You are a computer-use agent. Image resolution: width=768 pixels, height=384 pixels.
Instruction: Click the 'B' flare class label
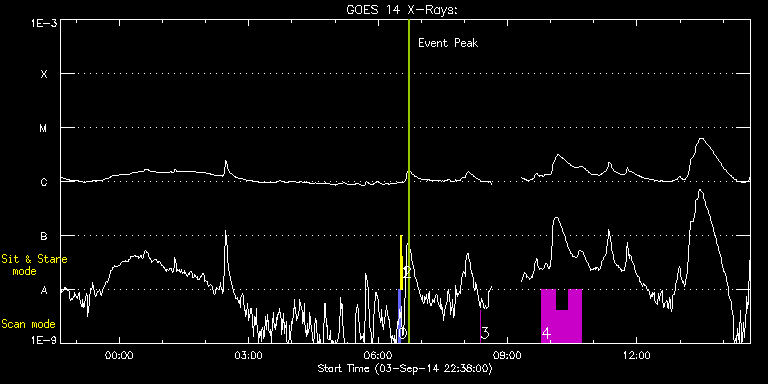pos(44,236)
